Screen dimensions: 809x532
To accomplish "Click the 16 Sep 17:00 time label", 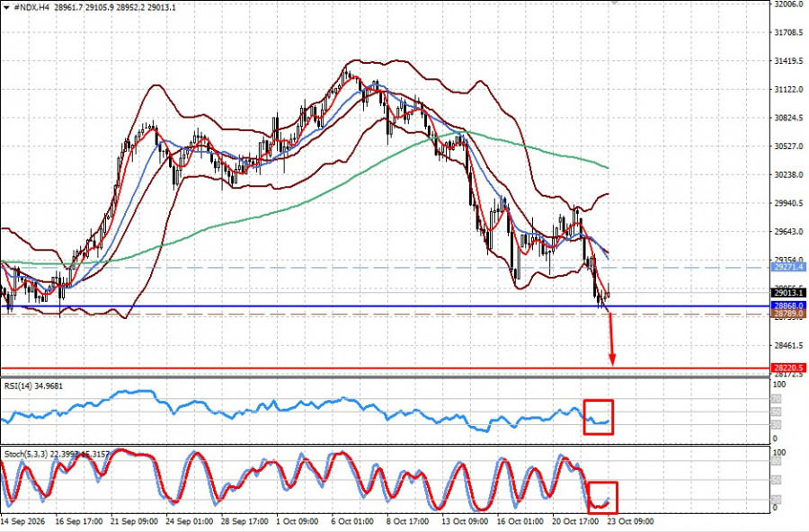I will pyautogui.click(x=78, y=521).
